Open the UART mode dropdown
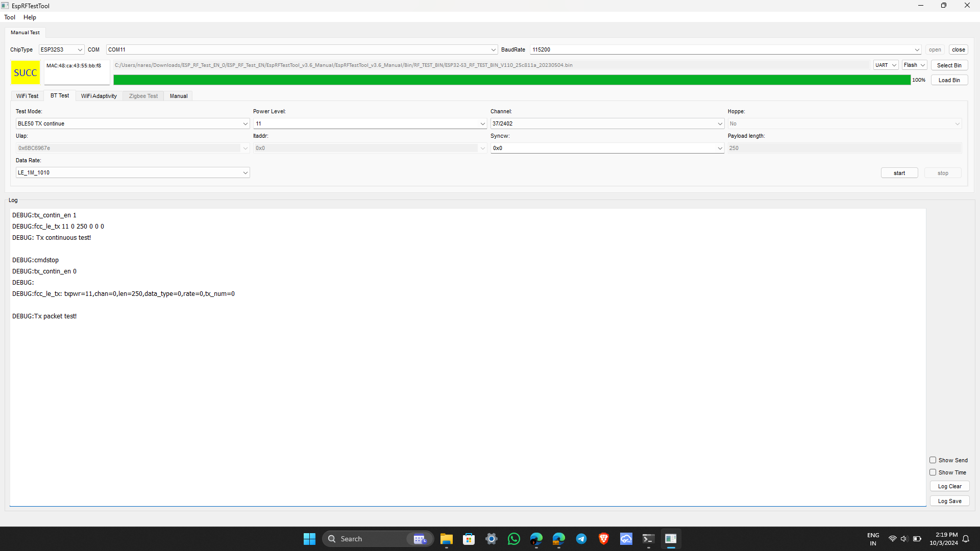This screenshot has width=980, height=551. pos(886,65)
